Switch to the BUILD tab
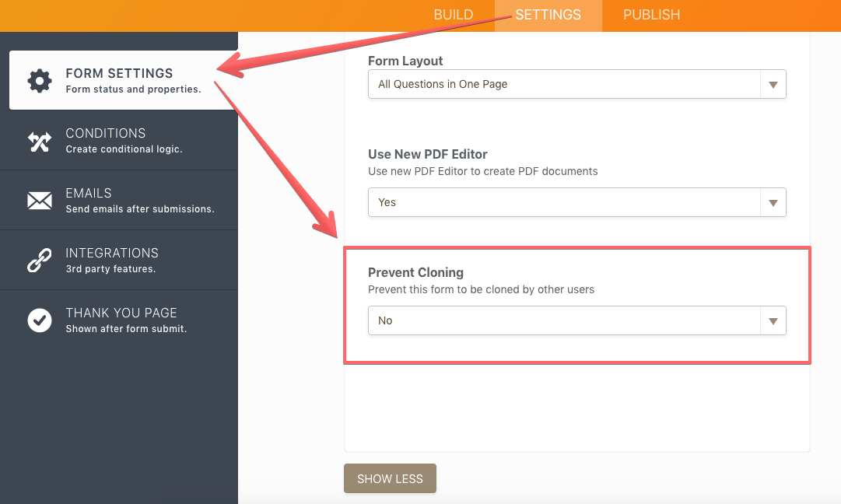 pos(453,15)
